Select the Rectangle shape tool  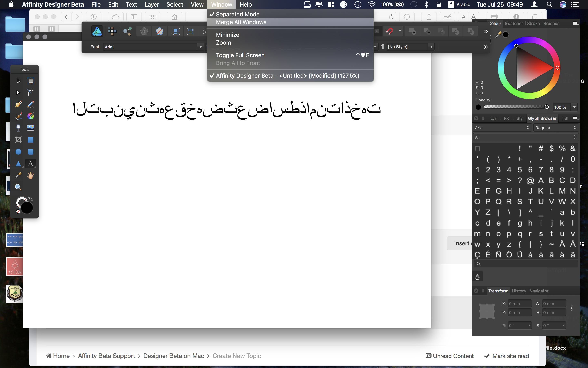click(31, 140)
